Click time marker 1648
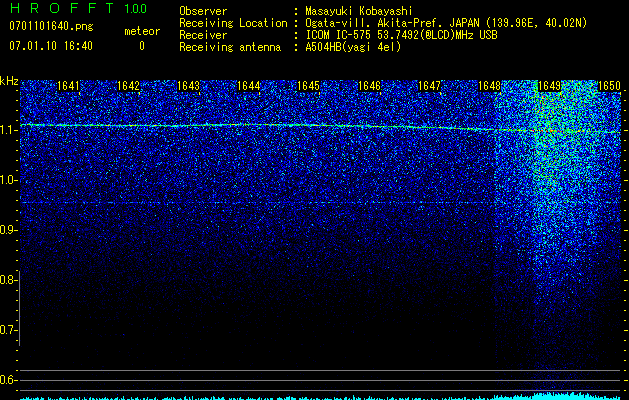The image size is (629, 400). pos(489,86)
